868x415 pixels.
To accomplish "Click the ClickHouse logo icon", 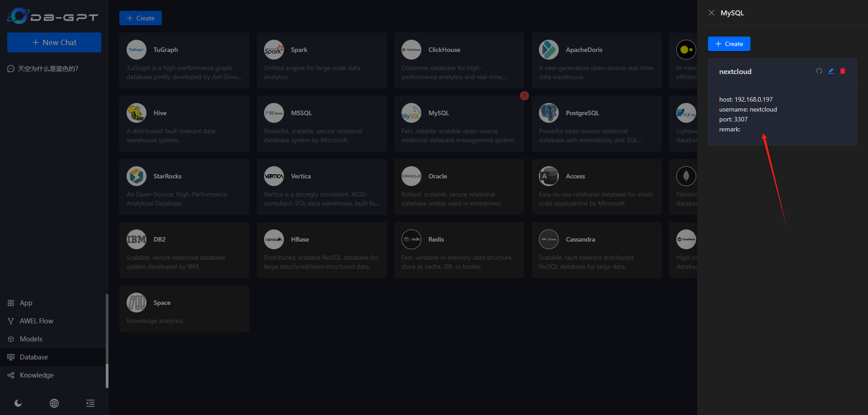I will [411, 50].
